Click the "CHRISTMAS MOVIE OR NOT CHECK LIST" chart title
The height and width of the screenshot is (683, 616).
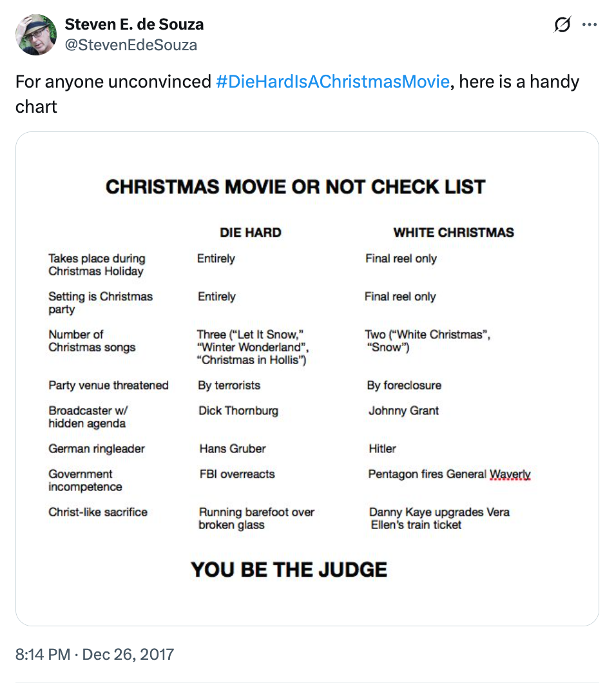pyautogui.click(x=295, y=187)
